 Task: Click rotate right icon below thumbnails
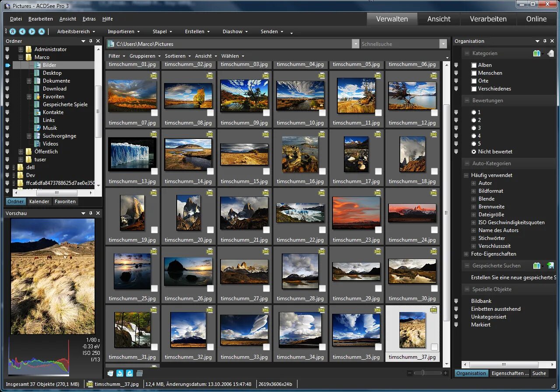(x=129, y=373)
